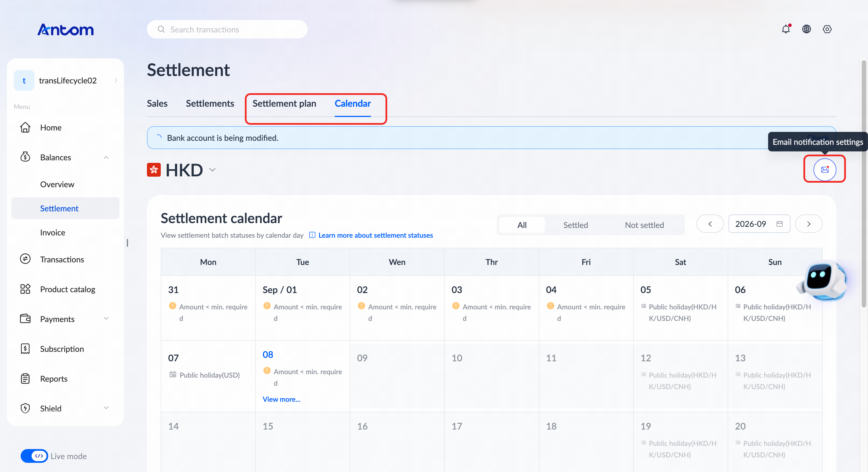Select the All filter segment

point(522,225)
